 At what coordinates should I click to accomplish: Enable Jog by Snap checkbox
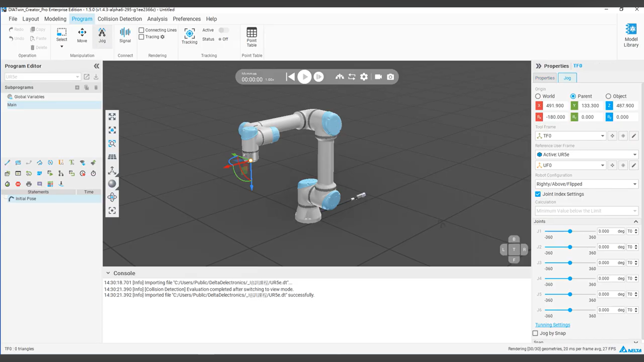coord(535,333)
